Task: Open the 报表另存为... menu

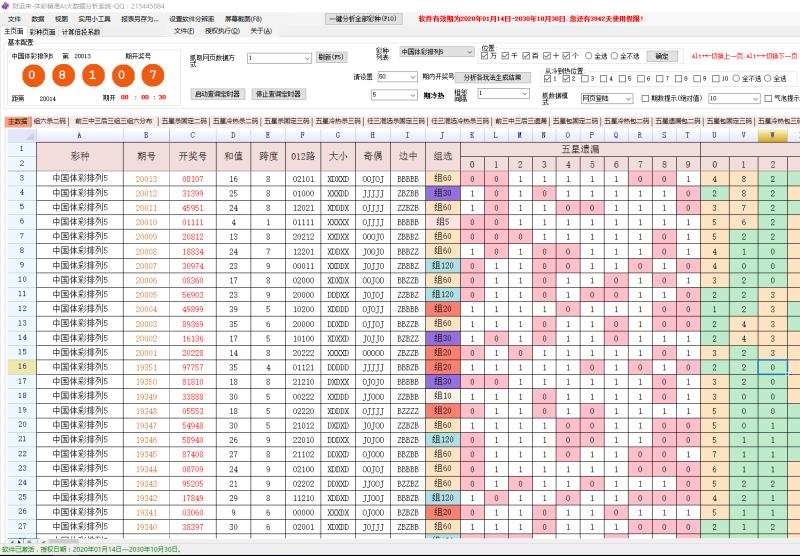Action: point(140,19)
